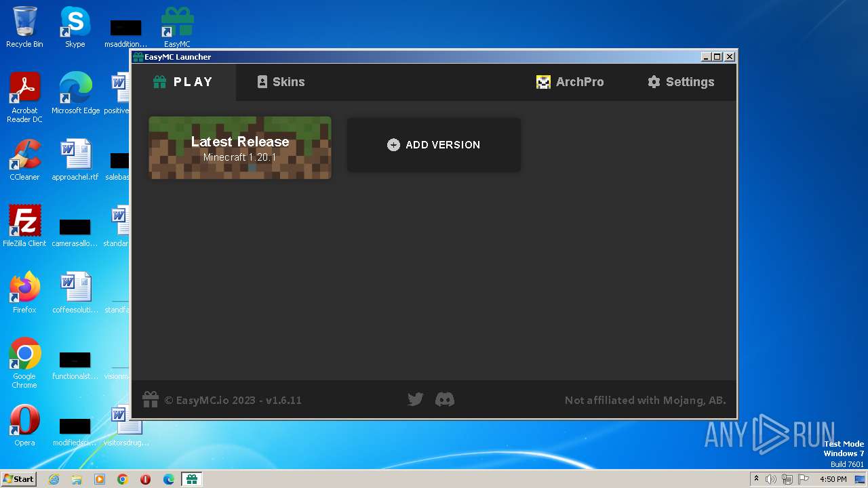Open the Settings tab
The image size is (868, 488).
[681, 82]
